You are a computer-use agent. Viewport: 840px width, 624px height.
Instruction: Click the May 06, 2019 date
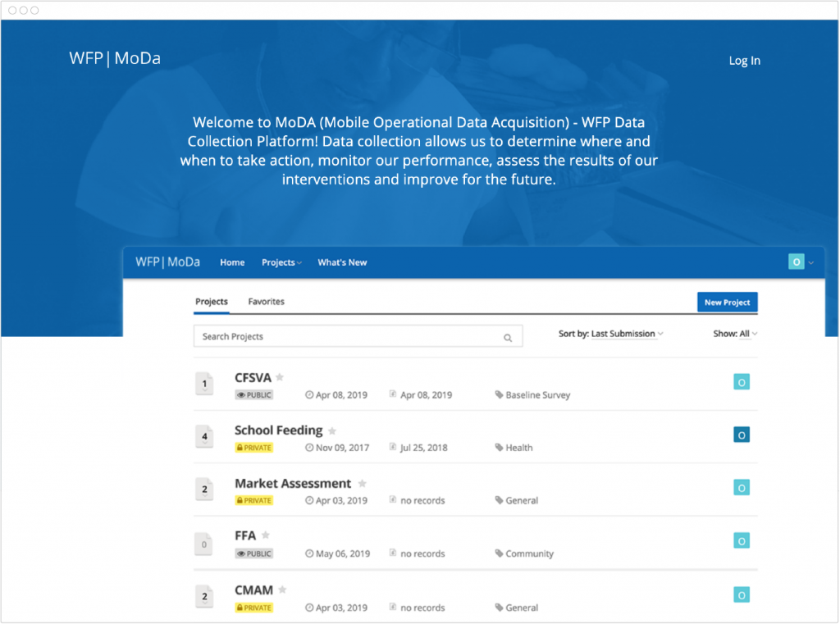343,553
